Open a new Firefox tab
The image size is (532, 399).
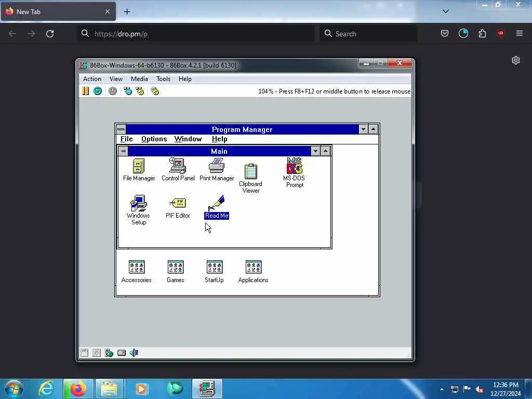[x=127, y=11]
